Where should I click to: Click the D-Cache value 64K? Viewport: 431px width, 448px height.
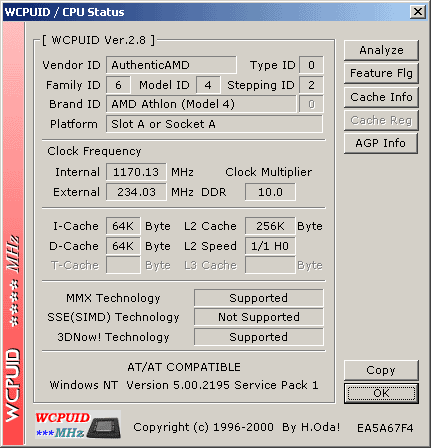(x=123, y=246)
